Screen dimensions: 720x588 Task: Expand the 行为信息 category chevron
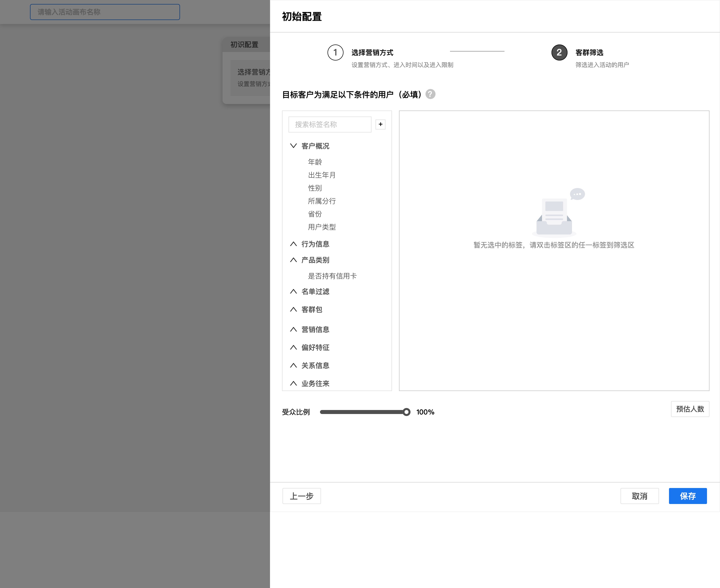293,244
